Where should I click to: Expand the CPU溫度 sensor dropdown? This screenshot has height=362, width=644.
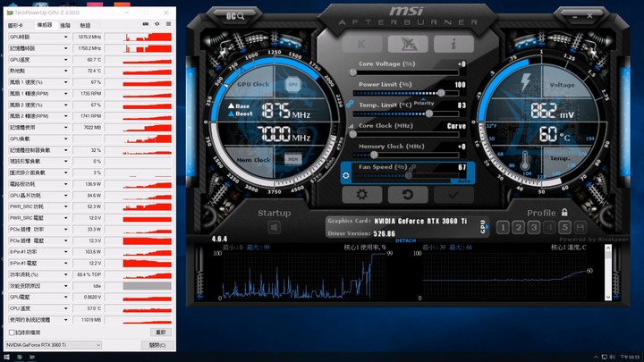tap(65, 308)
